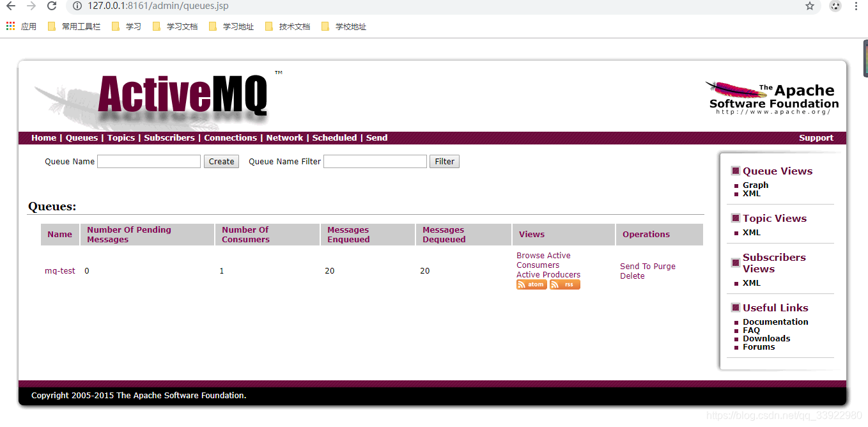Open the 学校地址 bookmark folder
The width and height of the screenshot is (868, 427).
tap(344, 27)
